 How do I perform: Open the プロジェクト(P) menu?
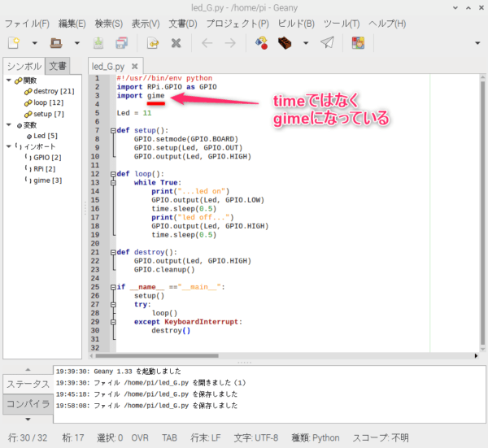(x=237, y=24)
